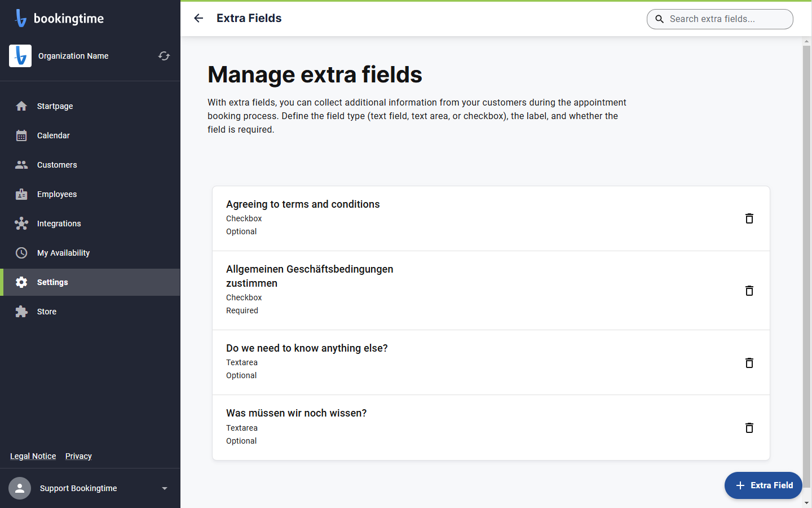This screenshot has height=508, width=812.
Task: Click the Calendar icon in sidebar
Action: pyautogui.click(x=21, y=135)
